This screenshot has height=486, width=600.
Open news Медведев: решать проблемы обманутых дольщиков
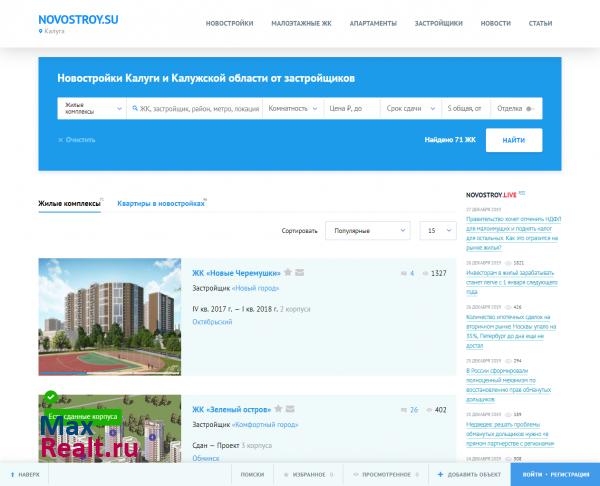point(510,434)
